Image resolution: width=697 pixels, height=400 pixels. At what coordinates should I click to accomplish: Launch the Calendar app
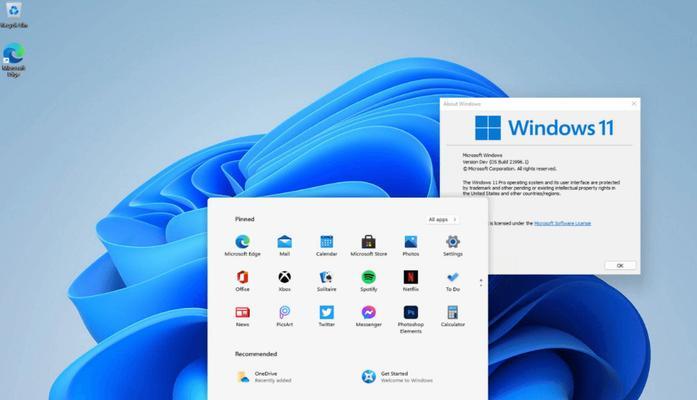point(327,245)
